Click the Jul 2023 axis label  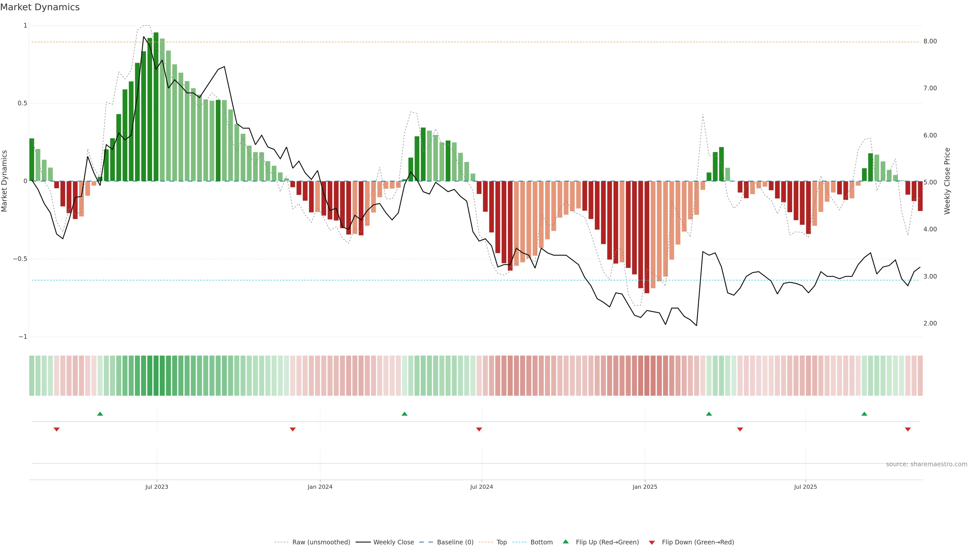point(156,487)
